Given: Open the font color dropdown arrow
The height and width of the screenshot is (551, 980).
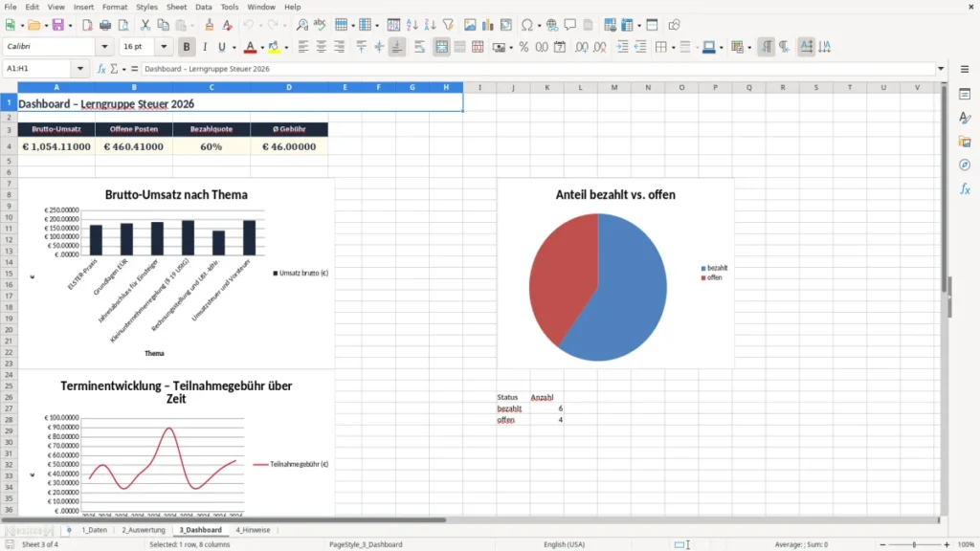Looking at the screenshot, I should click(x=262, y=48).
